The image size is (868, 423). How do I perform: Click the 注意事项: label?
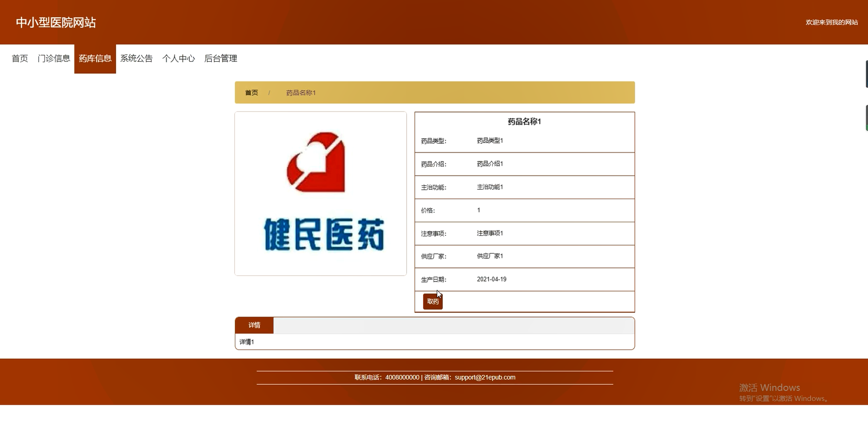[433, 234]
